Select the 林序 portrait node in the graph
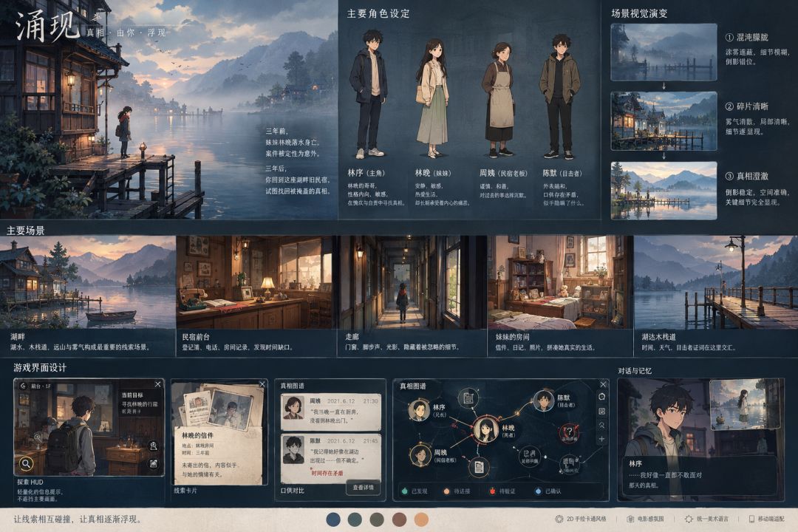Image resolution: width=798 pixels, height=532 pixels. tap(419, 410)
